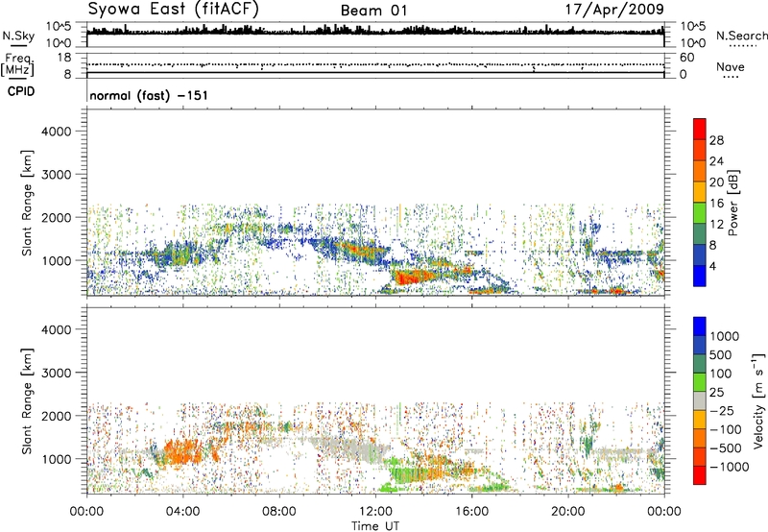This screenshot has height=532, width=768.
Task: Click the '00:00' label at the time axis end
Action: pos(664,512)
